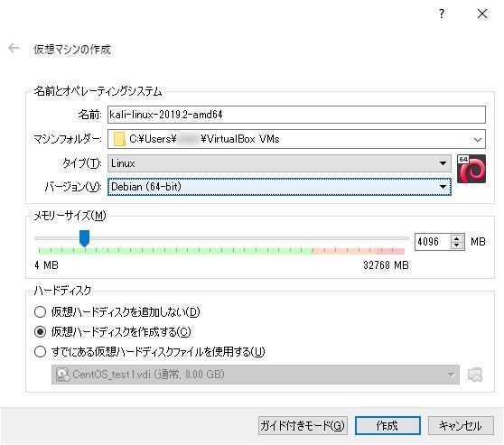This screenshot has width=504, height=445.
Task: Go back using the back arrow icon
Action: point(14,48)
